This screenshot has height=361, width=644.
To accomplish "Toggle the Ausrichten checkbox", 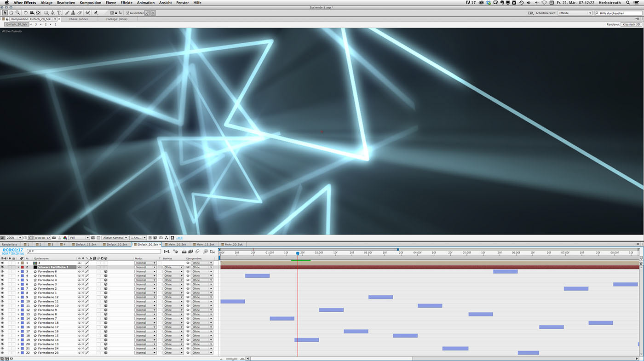I will click(x=127, y=13).
